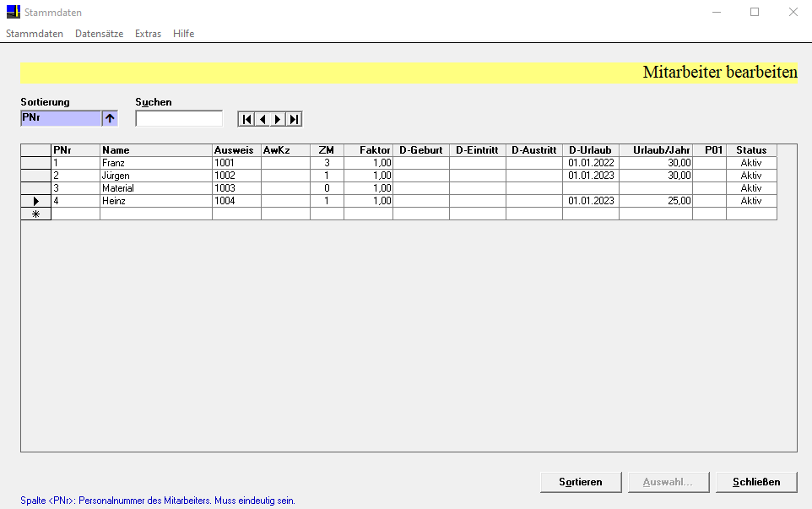
Task: Select D-Urlaub cell 01.01.2022
Action: pyautogui.click(x=590, y=163)
